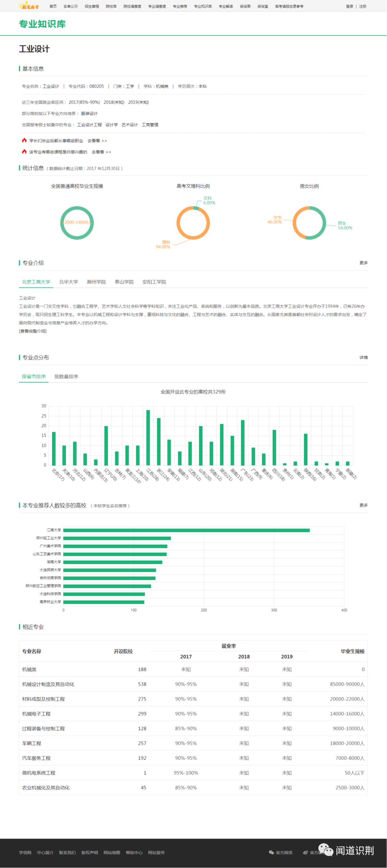
Task: Switch to the 北华大学 introduction tab
Action: click(68, 282)
